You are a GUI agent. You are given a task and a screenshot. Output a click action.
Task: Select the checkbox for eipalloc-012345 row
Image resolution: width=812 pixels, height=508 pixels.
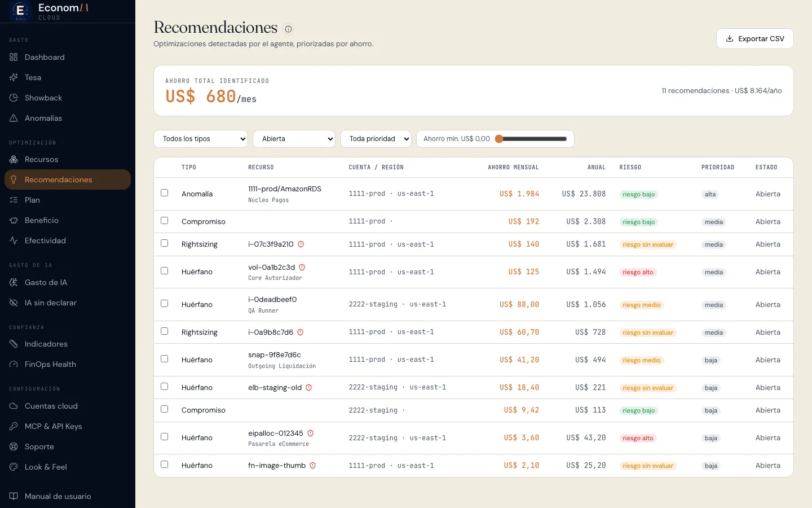(165, 437)
